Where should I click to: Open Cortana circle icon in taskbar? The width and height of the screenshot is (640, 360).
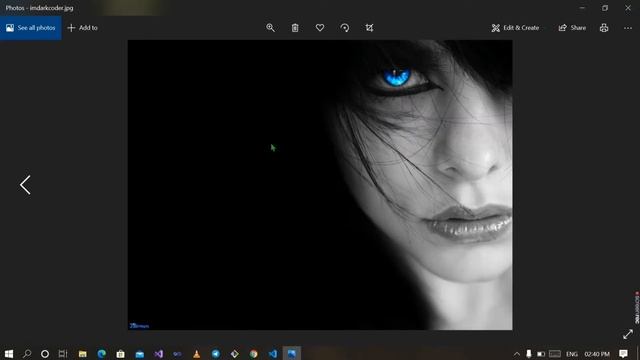[45, 353]
